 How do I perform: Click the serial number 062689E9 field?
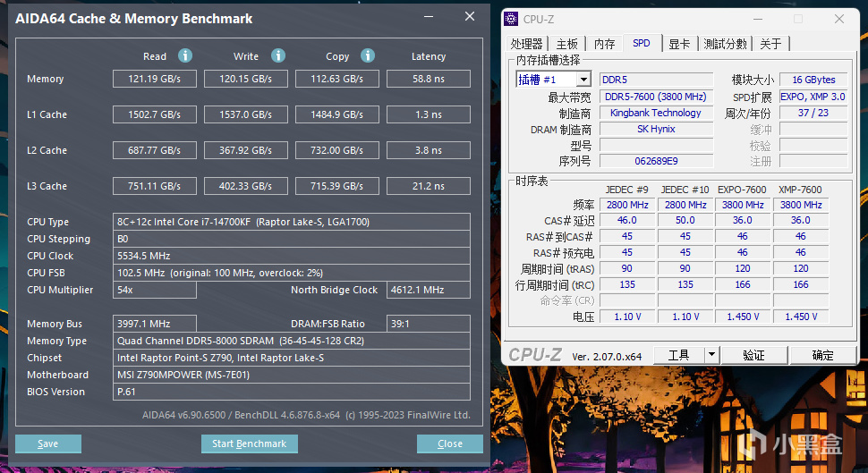657,161
